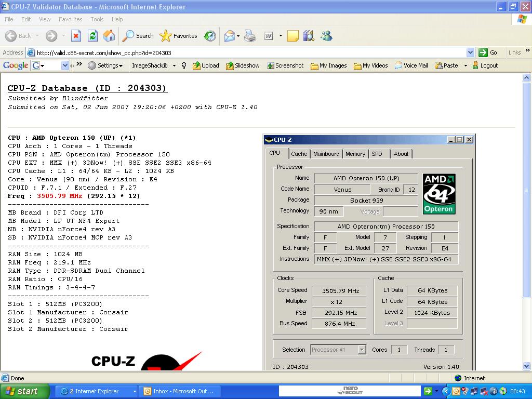Click the Nero Scout search bar
The image size is (532, 399).
(350, 391)
